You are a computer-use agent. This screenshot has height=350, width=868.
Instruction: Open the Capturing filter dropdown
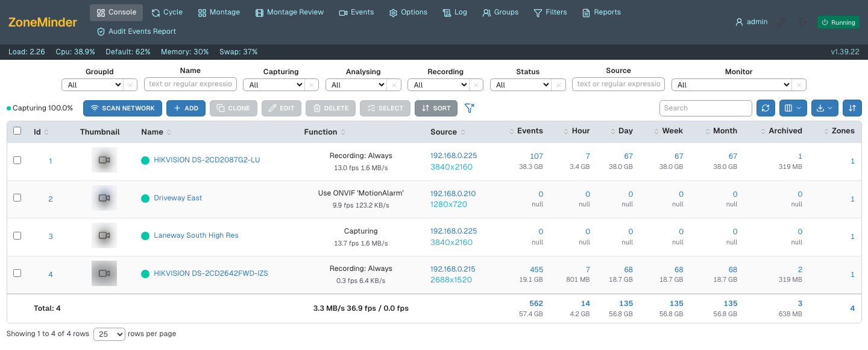[275, 85]
